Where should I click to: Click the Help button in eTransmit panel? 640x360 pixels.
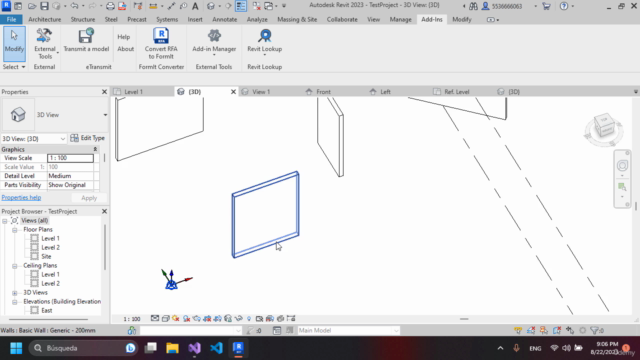(x=124, y=37)
